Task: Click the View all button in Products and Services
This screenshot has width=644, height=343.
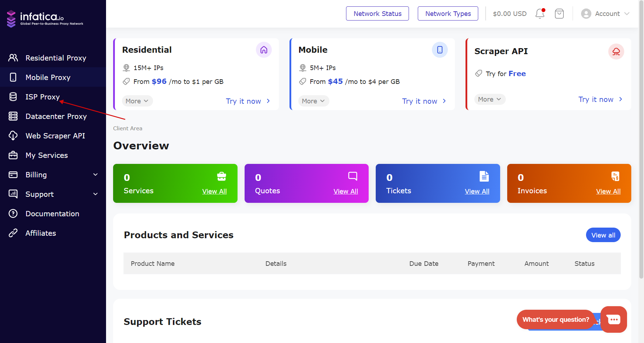Action: click(x=603, y=235)
